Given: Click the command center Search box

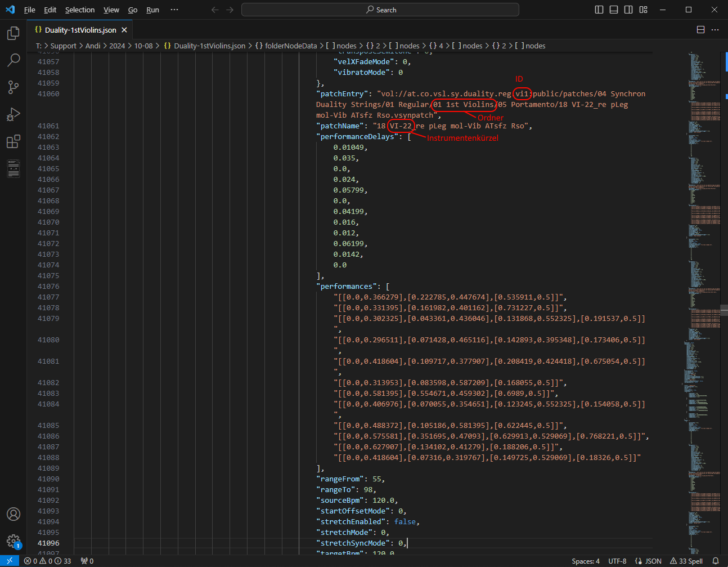Looking at the screenshot, I should (x=380, y=10).
